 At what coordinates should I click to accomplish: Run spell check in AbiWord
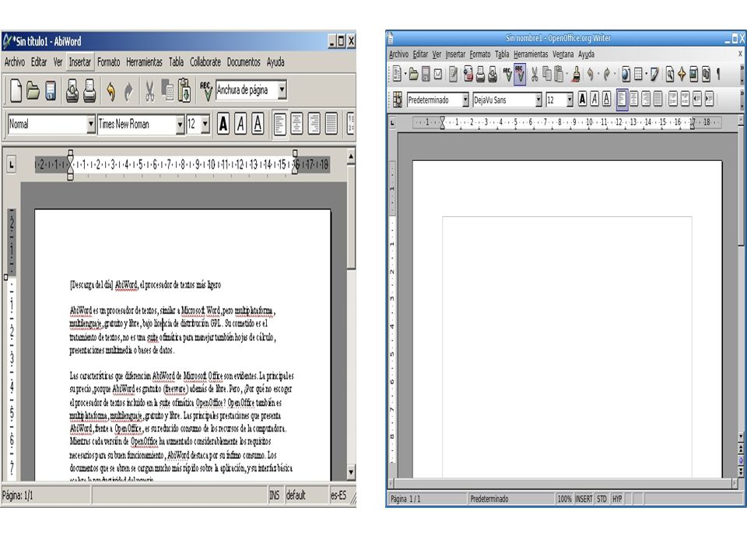click(205, 90)
